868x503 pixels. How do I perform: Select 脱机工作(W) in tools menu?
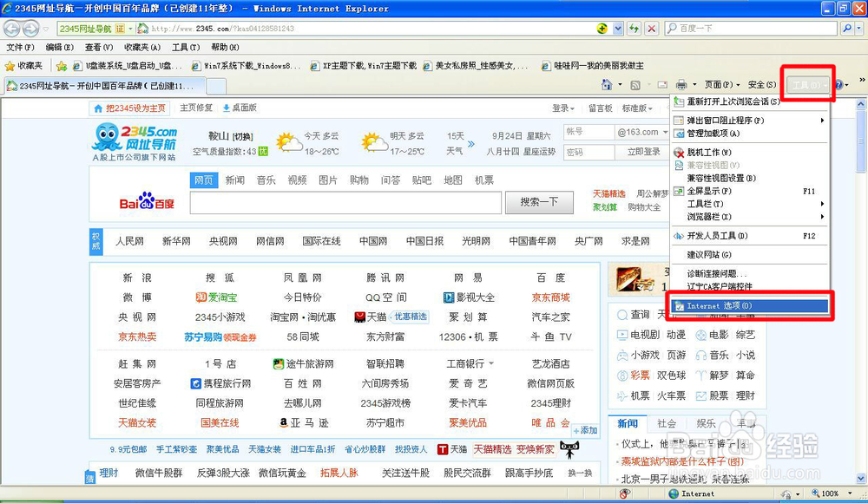coord(750,152)
